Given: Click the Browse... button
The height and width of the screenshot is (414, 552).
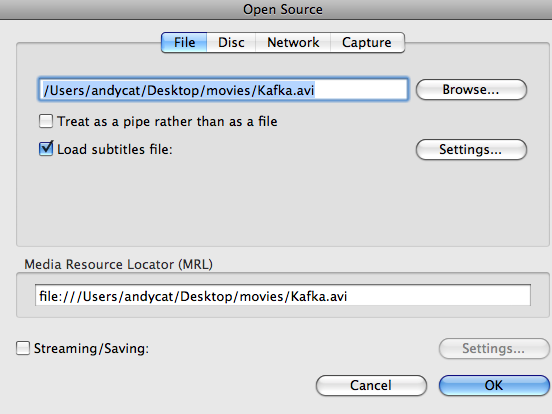Looking at the screenshot, I should 471,90.
